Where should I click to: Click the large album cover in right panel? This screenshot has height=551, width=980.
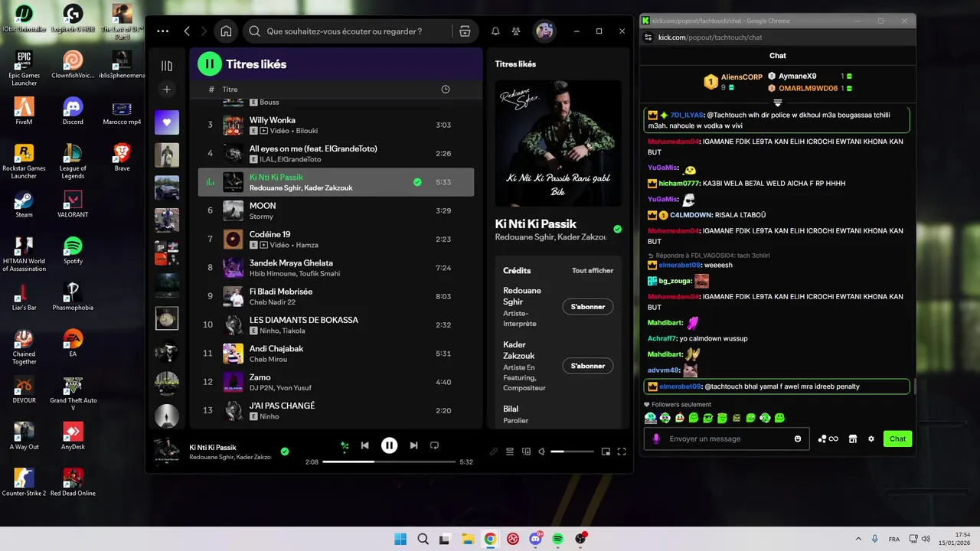point(558,143)
